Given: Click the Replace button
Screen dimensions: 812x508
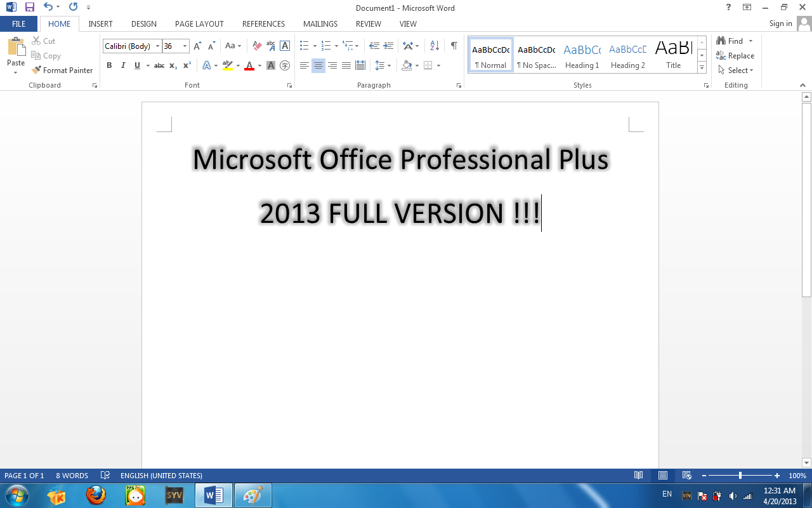Looking at the screenshot, I should coord(735,56).
